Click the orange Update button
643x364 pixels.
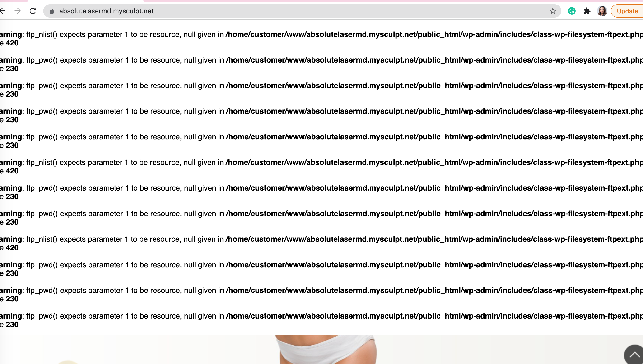click(x=627, y=11)
